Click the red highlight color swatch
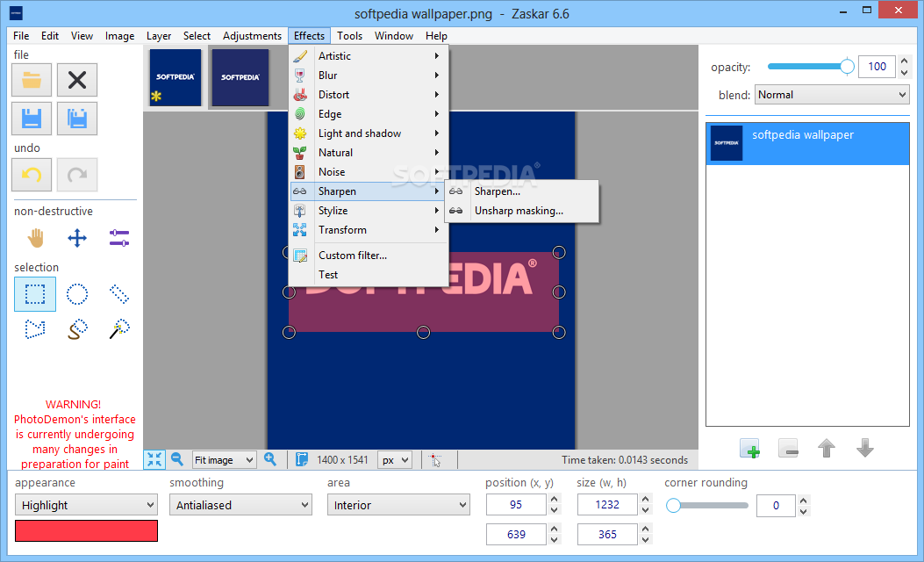 (86, 530)
